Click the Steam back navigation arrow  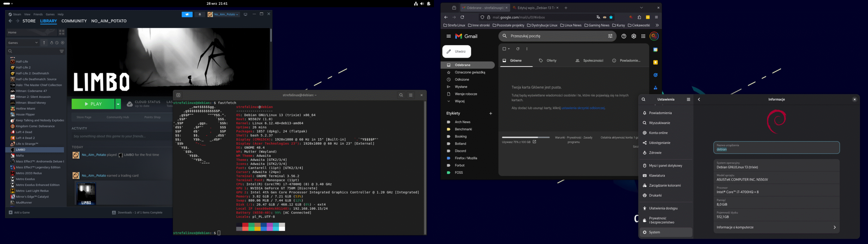click(x=11, y=21)
